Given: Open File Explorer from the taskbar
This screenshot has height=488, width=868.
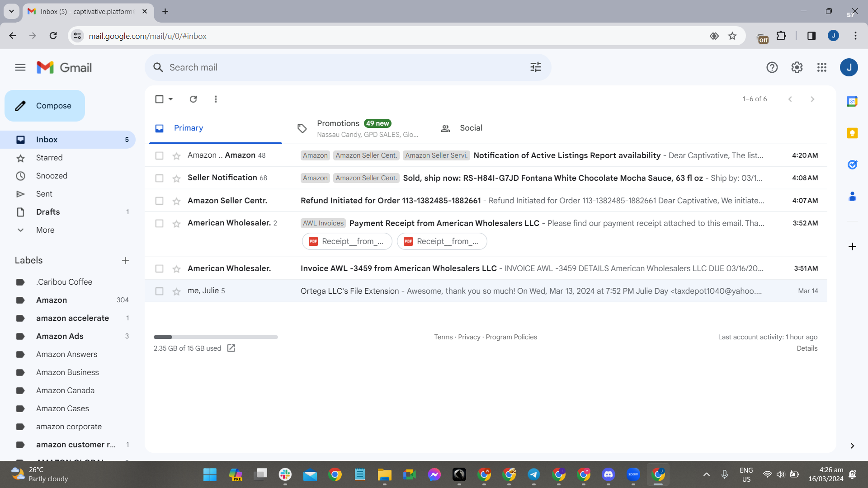Looking at the screenshot, I should click(384, 474).
